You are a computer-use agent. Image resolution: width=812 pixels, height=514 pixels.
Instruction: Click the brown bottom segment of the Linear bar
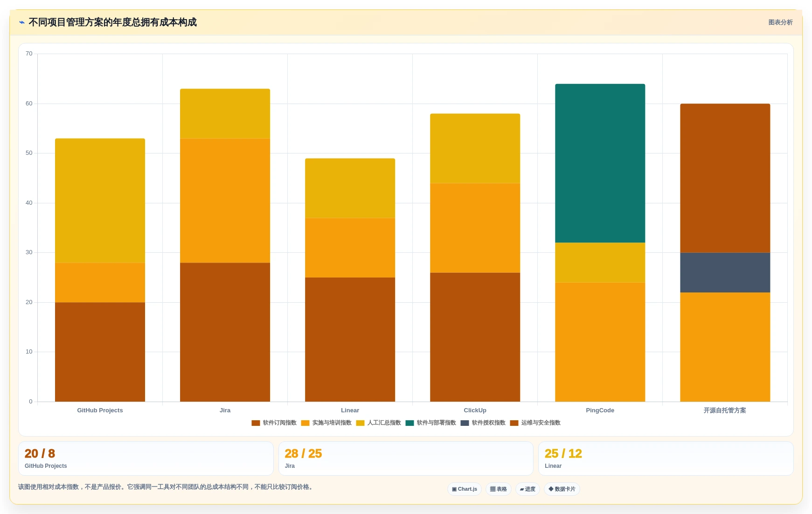coord(350,340)
